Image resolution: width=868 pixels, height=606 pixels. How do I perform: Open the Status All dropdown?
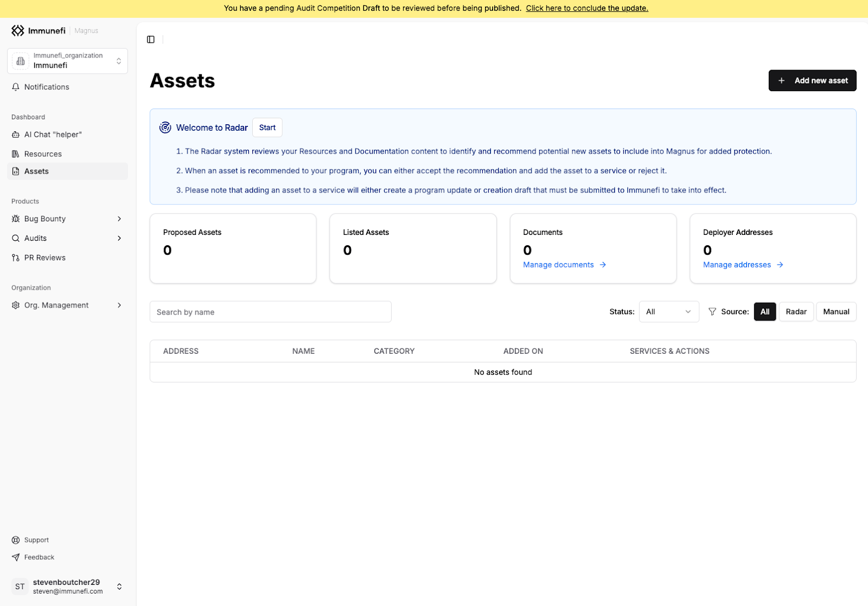pos(669,312)
